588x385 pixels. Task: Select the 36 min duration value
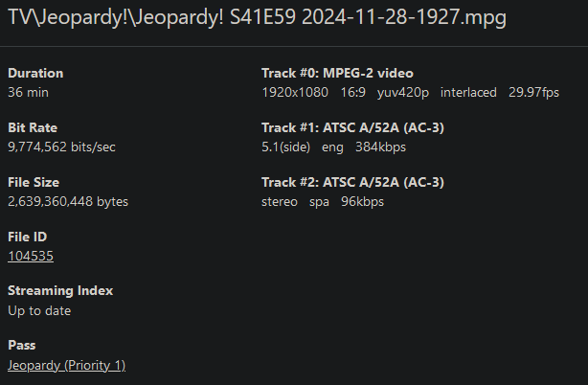coord(28,92)
